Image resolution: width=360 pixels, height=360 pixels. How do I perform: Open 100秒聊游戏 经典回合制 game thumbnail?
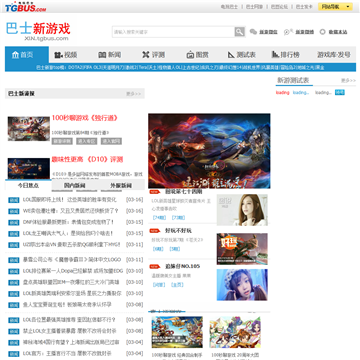(x=177, y=332)
